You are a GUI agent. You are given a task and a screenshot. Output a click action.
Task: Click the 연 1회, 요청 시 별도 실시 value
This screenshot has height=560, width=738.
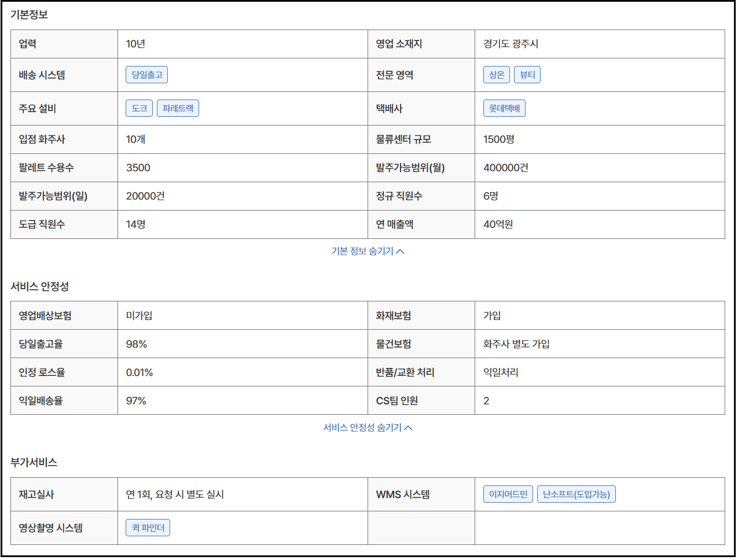click(x=175, y=495)
